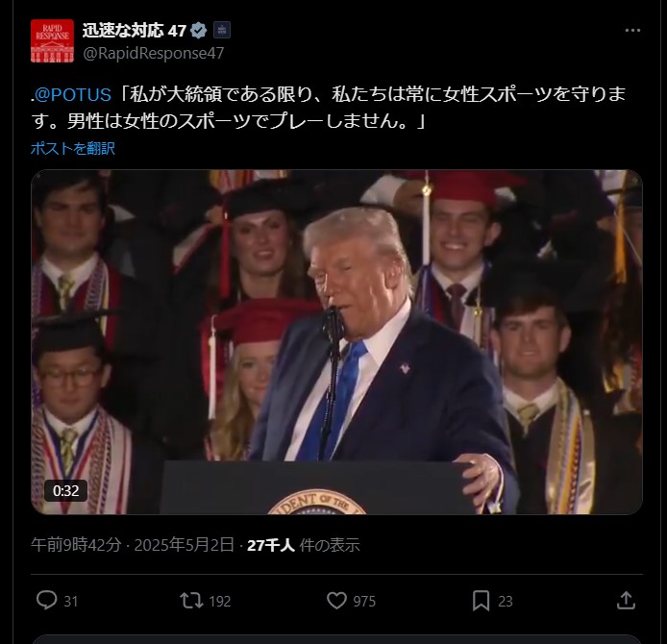Open the share upload icon

(x=626, y=601)
